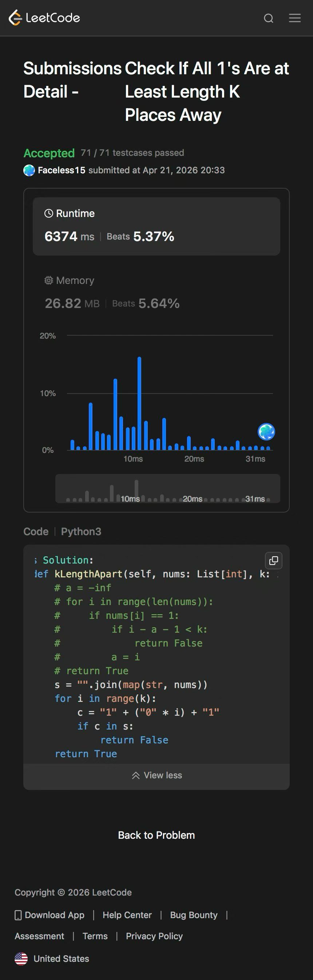Open the Download App link
Image resolution: width=313 pixels, height=980 pixels.
tap(49, 915)
